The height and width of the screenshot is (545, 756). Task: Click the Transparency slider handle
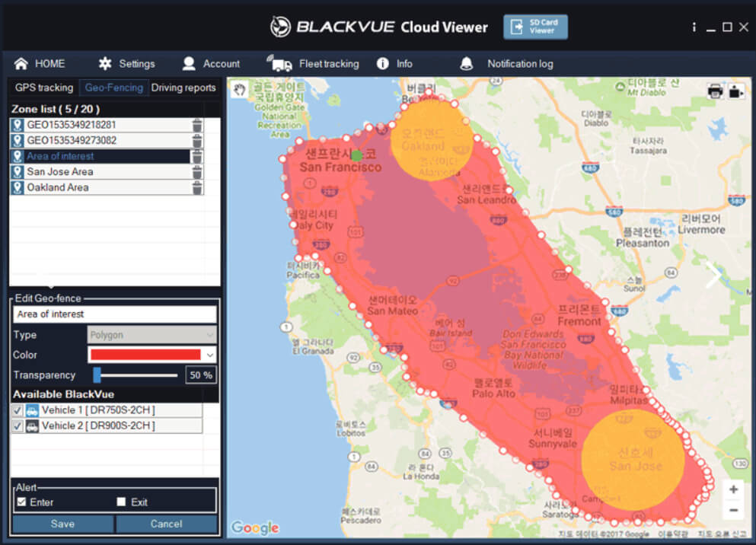coord(97,374)
